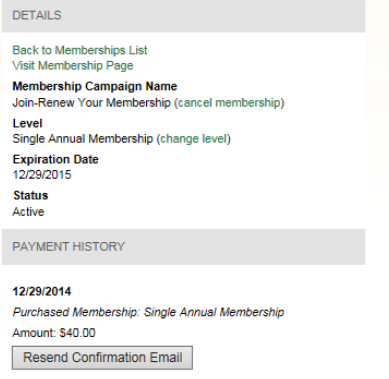Click the PAYMENT HISTORY section header
The height and width of the screenshot is (379, 389).
183,247
